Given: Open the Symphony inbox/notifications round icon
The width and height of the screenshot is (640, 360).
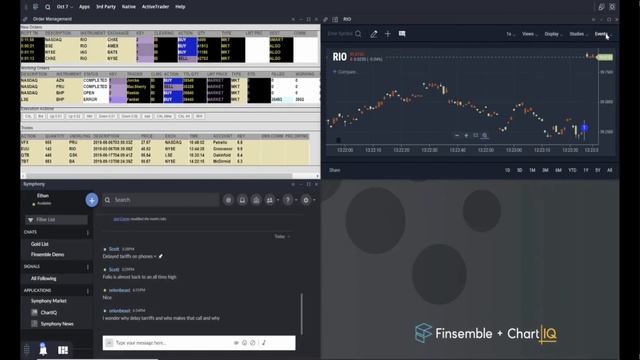Looking at the screenshot, I should point(242,200).
